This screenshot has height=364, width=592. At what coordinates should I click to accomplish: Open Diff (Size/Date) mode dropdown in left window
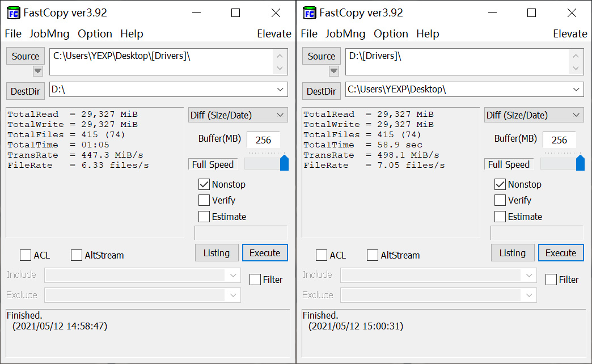(238, 115)
